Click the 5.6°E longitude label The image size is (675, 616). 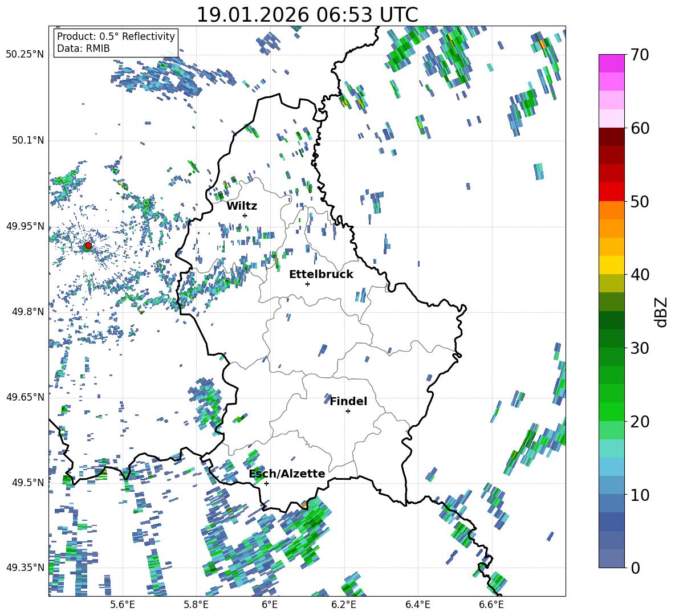coord(123,605)
